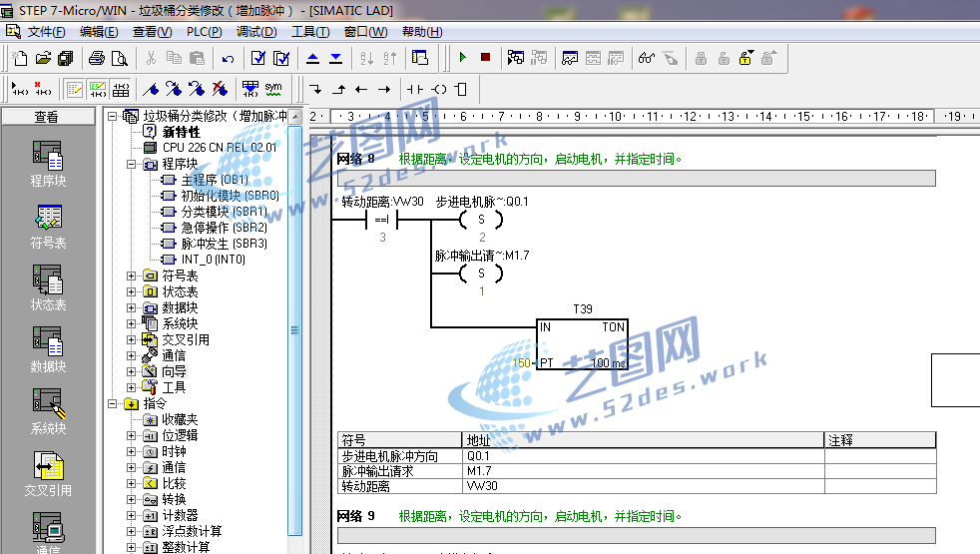Expand the 状态表 tree node
Screen dimensions: 980x554
pos(132,291)
